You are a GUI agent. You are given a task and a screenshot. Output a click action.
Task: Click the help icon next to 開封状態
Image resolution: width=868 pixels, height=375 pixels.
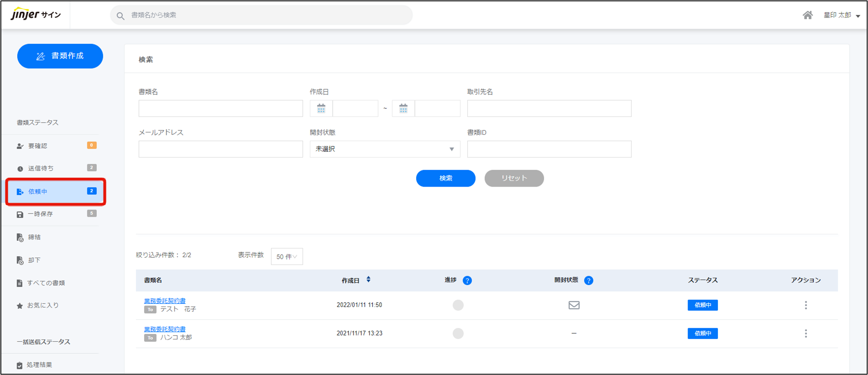tap(588, 281)
